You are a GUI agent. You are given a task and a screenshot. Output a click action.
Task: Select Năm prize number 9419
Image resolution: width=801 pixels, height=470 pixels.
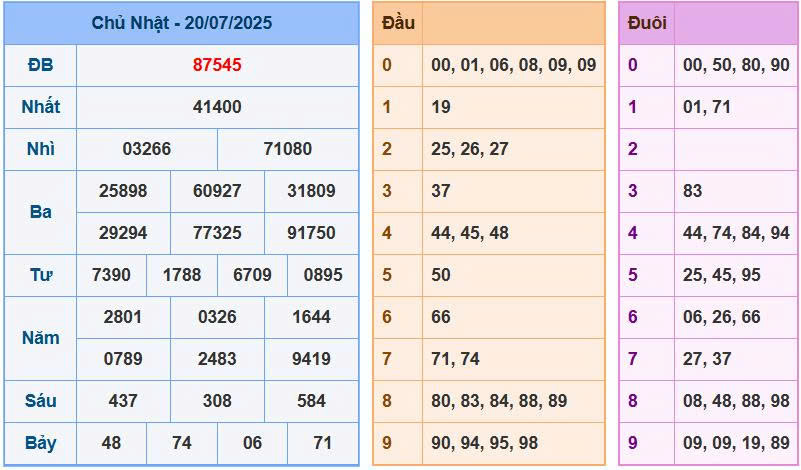tap(311, 358)
